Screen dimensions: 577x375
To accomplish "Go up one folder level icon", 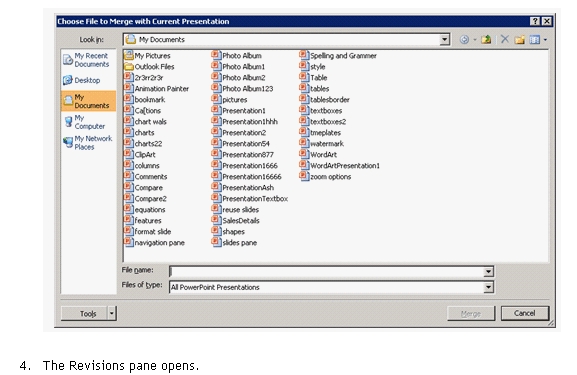I will tap(486, 39).
